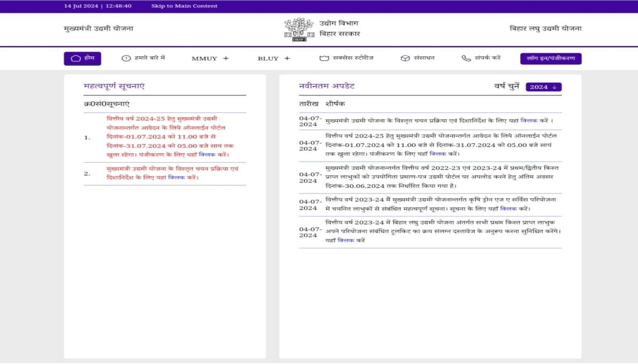Open क्लिक link in drone project update
The image size is (638, 364).
[508, 209]
